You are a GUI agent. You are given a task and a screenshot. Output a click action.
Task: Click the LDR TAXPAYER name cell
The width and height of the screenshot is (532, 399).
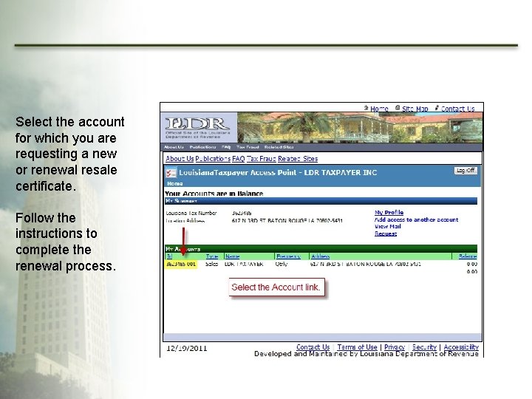pyautogui.click(x=244, y=264)
